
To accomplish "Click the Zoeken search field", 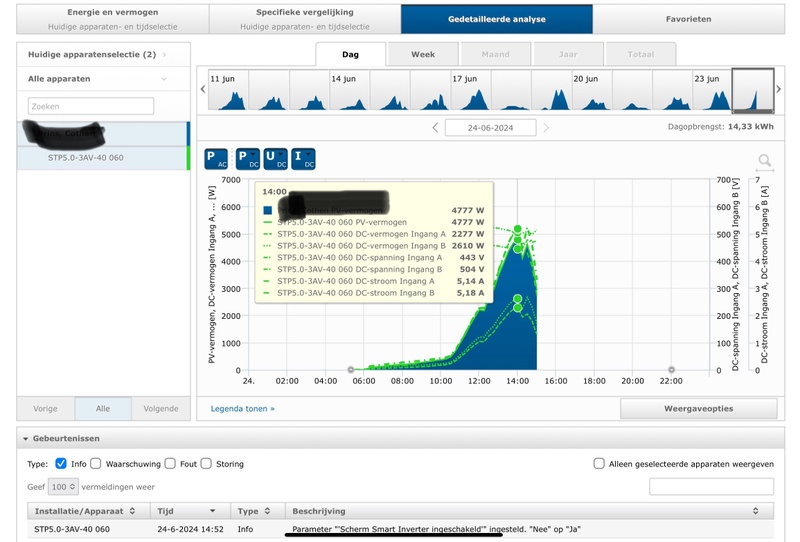I will click(x=91, y=106).
